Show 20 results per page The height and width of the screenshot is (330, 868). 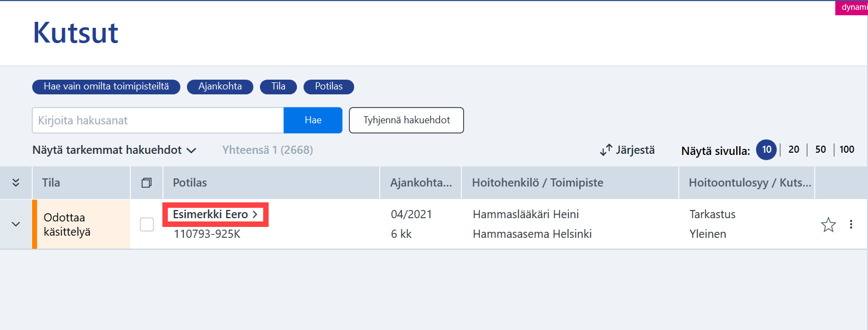[x=794, y=149]
